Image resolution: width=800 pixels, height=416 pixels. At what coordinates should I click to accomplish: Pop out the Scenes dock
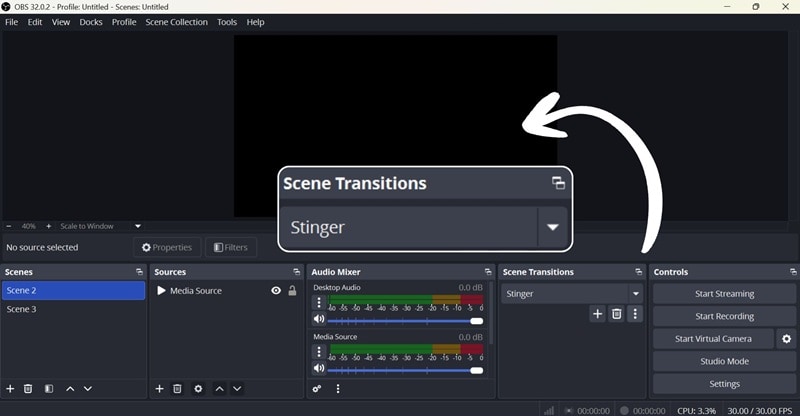139,272
